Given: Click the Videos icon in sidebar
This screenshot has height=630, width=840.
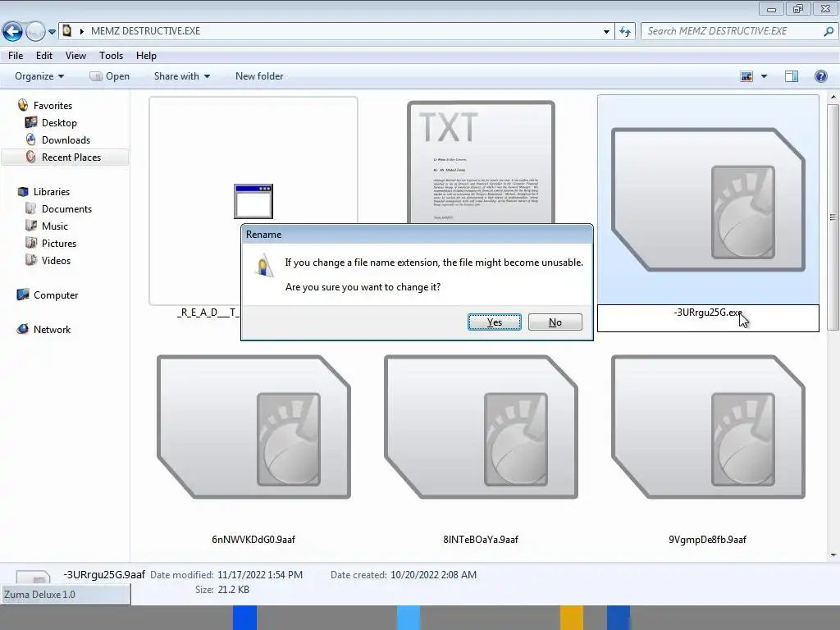Looking at the screenshot, I should (31, 260).
